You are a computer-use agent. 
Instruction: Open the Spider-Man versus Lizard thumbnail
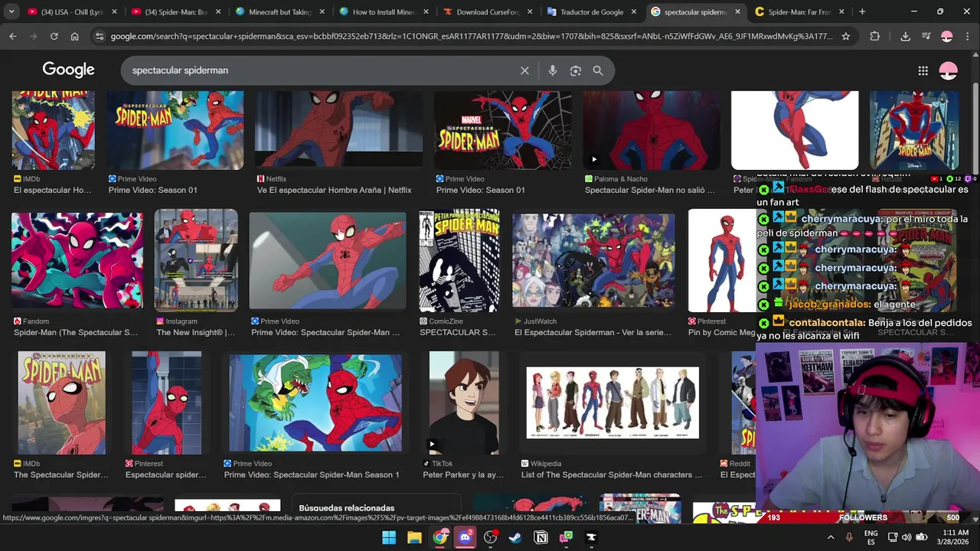click(315, 403)
